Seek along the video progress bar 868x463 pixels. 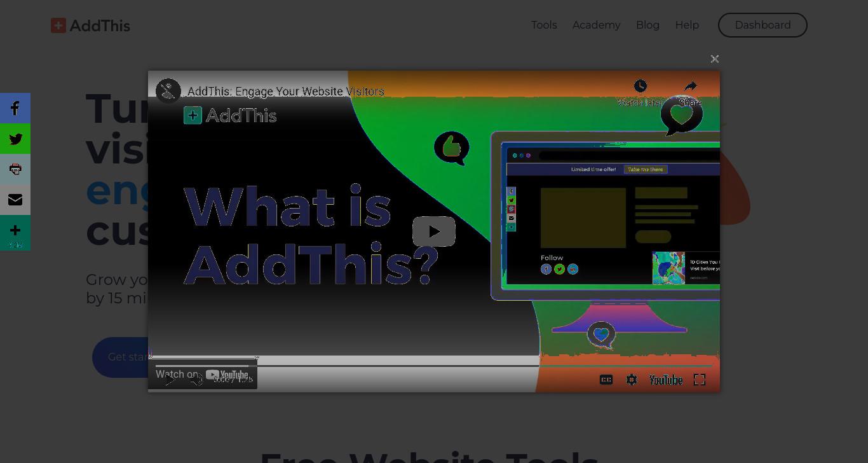click(434, 366)
